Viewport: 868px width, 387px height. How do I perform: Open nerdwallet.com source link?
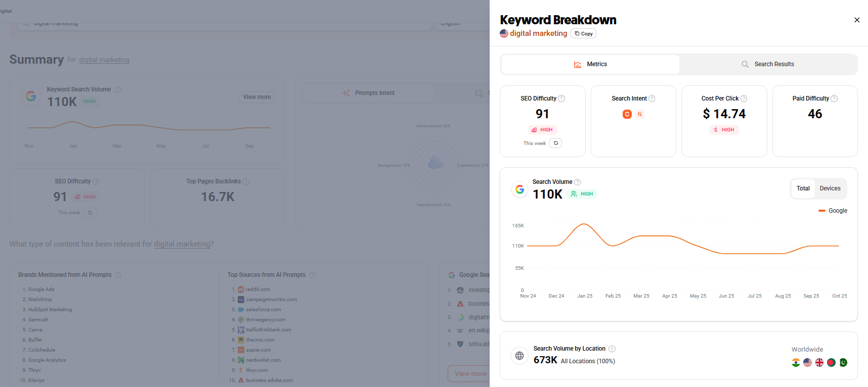click(263, 360)
